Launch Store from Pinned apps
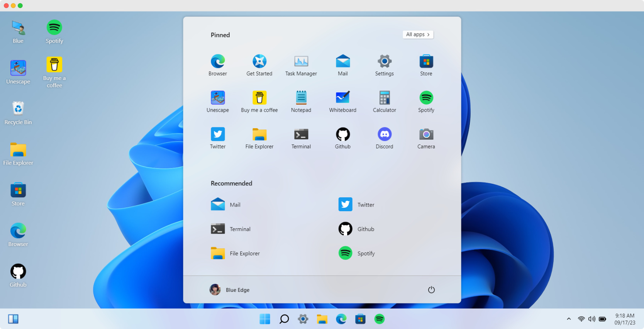The width and height of the screenshot is (644, 329). pos(426,65)
